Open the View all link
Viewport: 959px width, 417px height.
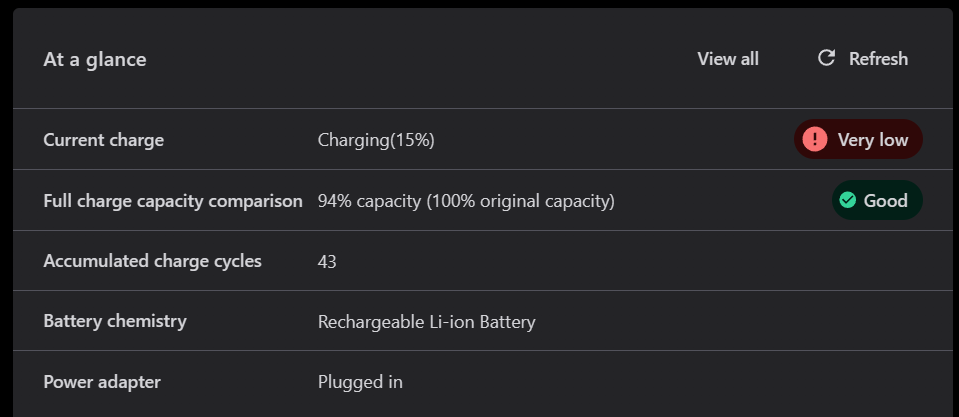[728, 59]
